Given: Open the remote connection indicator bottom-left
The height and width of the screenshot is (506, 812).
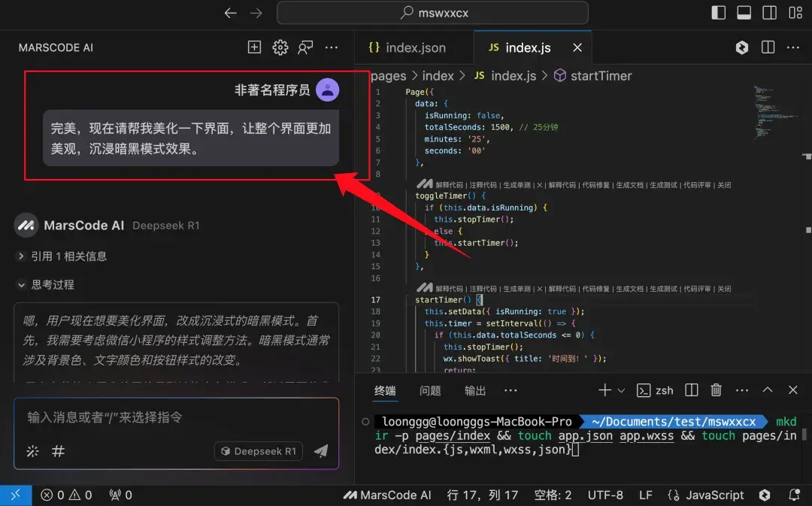Looking at the screenshot, I should (15, 495).
